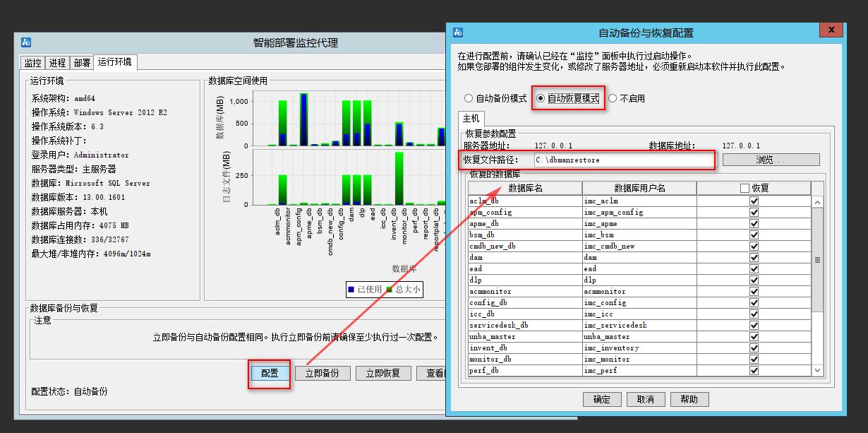Click the 浏览... button

coord(771,160)
